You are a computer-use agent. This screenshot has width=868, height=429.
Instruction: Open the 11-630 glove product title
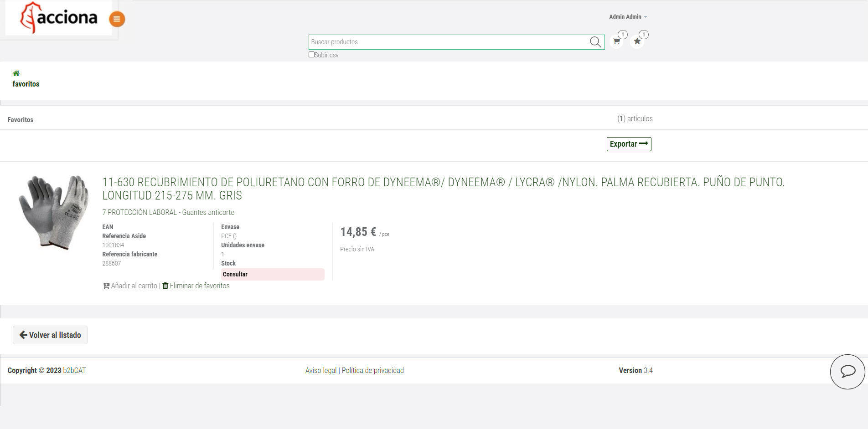tap(443, 189)
